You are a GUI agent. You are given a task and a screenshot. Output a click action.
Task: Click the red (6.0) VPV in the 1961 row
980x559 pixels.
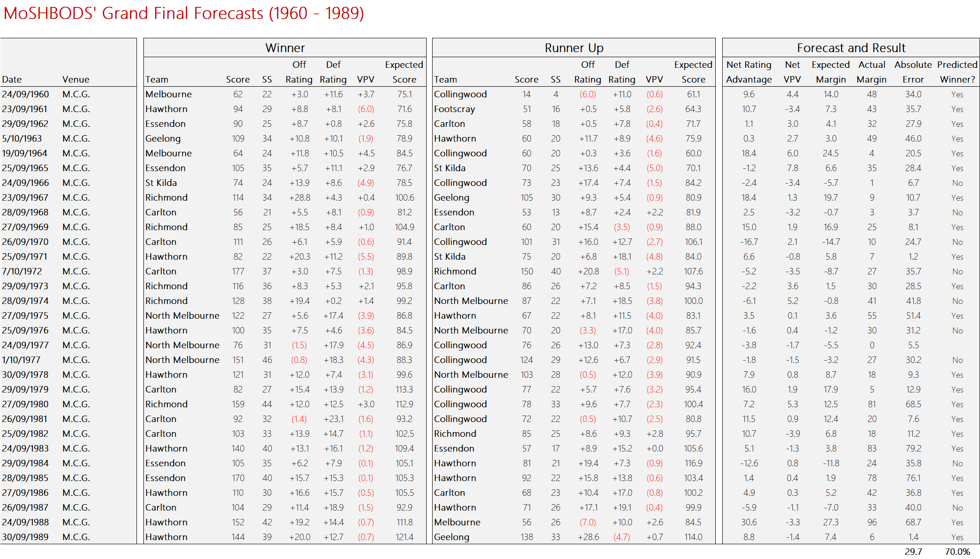(x=366, y=109)
